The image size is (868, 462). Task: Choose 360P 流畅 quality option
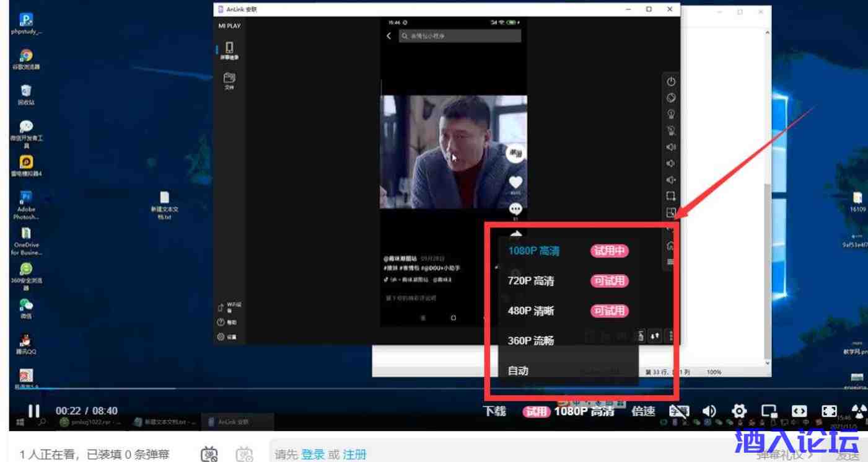(568, 340)
